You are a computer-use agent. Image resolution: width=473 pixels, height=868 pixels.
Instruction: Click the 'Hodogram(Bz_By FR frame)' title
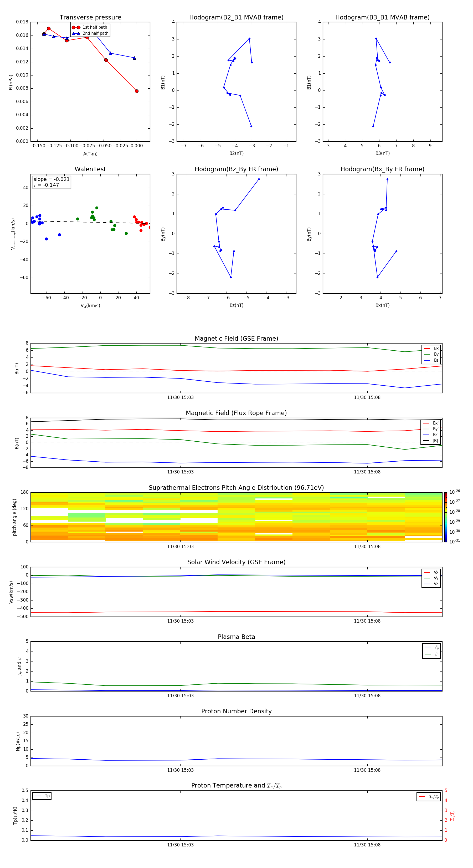(x=236, y=169)
